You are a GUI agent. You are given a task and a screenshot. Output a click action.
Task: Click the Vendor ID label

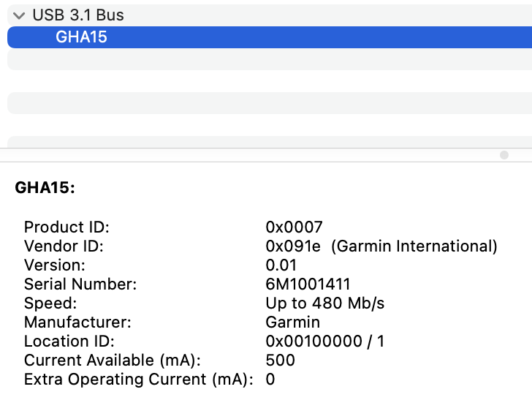(x=64, y=246)
